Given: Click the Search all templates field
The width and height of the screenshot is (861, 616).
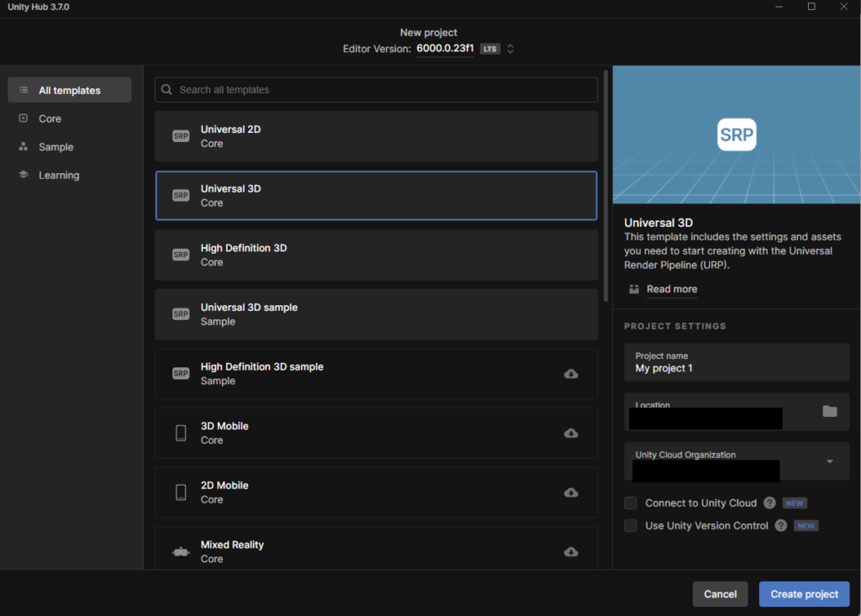Looking at the screenshot, I should (x=376, y=89).
